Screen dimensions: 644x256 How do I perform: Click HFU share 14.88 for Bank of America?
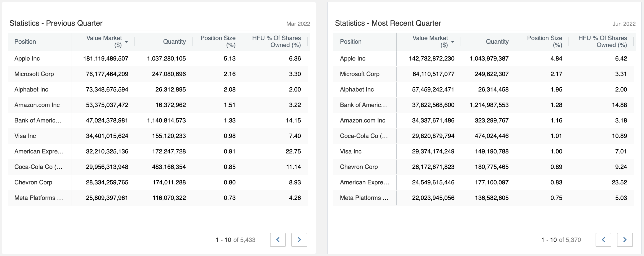(619, 105)
